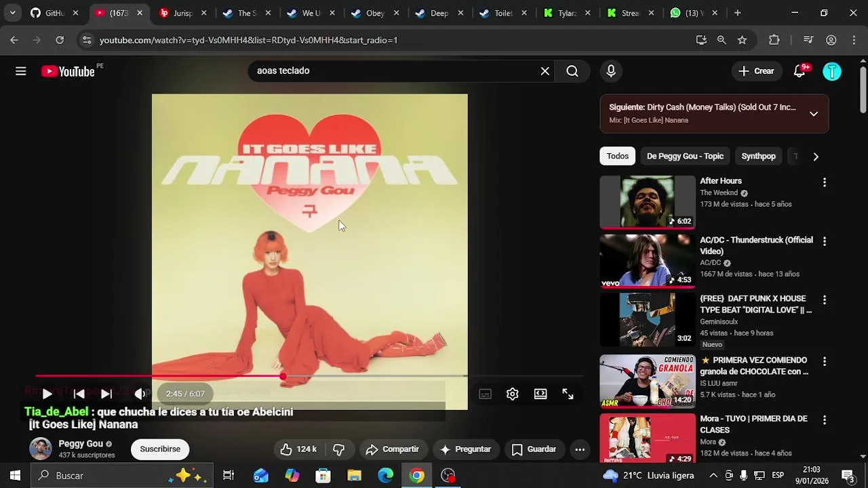Subscribe to Peggy Gou channel

(x=160, y=449)
